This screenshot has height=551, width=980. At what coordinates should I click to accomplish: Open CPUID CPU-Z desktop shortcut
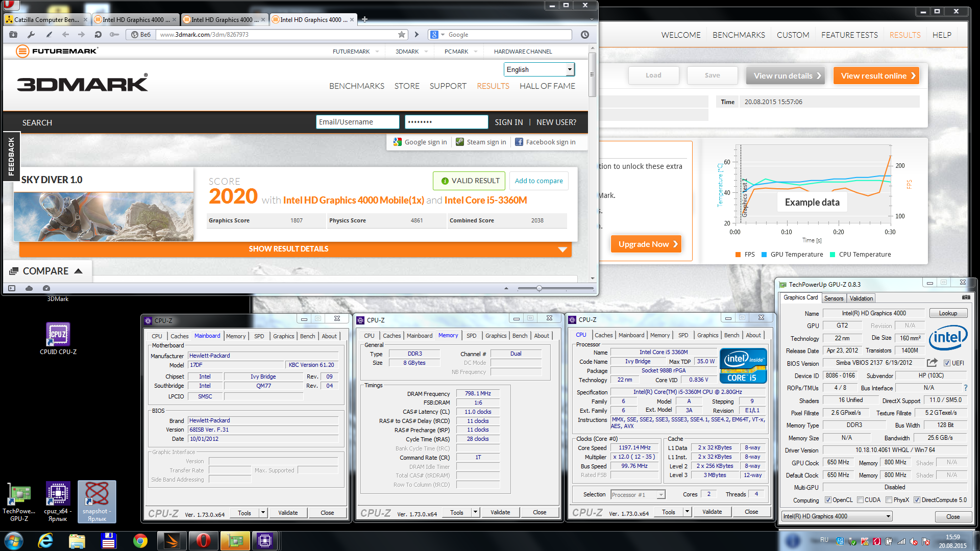58,339
